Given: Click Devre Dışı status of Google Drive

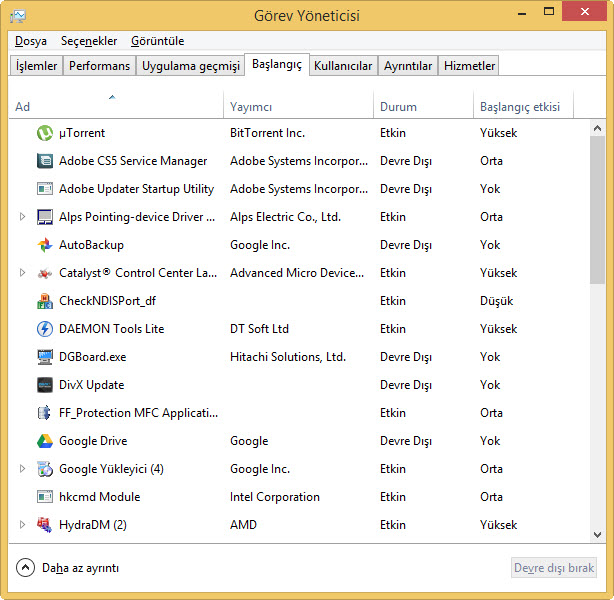Looking at the screenshot, I should 406,441.
